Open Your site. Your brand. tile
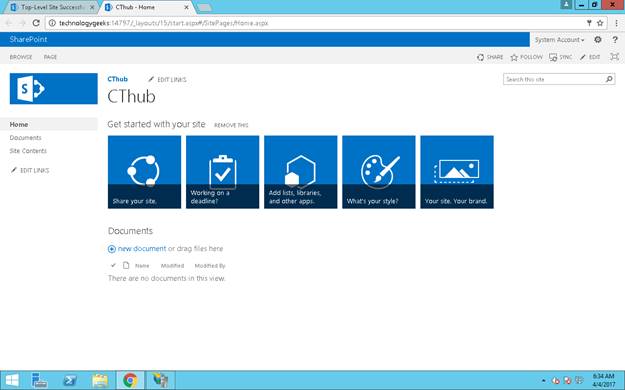Viewport: 625px width, 390px height. click(x=457, y=172)
